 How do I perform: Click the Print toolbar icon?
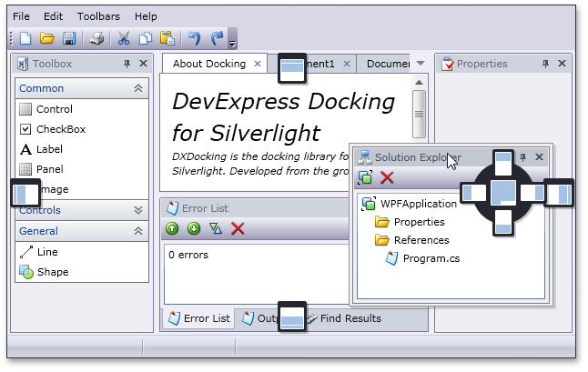tap(96, 38)
